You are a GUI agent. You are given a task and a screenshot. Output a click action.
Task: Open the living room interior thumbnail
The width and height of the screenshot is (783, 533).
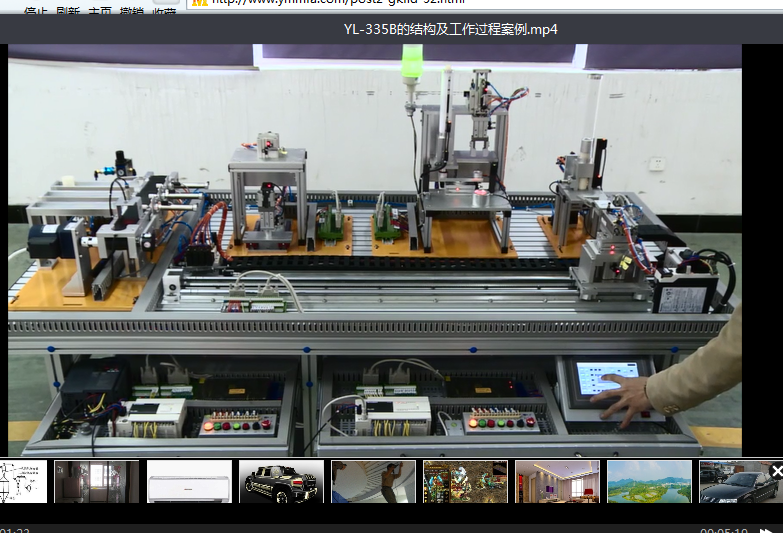point(557,481)
